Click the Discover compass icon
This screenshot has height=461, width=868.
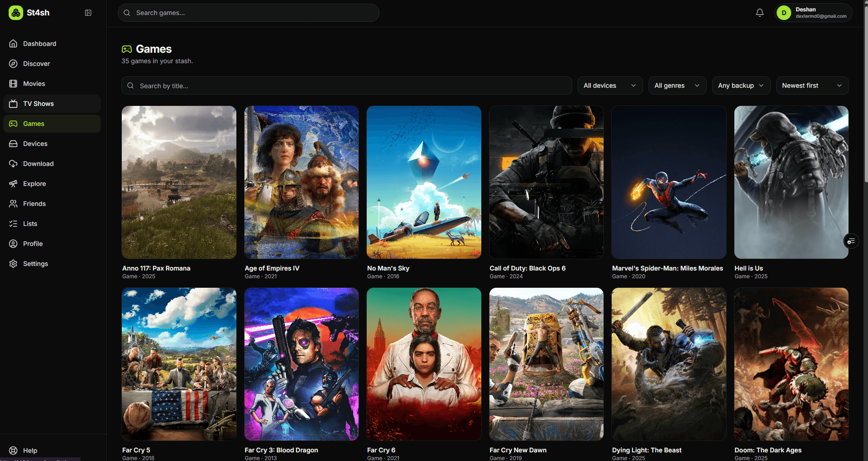[x=13, y=64]
